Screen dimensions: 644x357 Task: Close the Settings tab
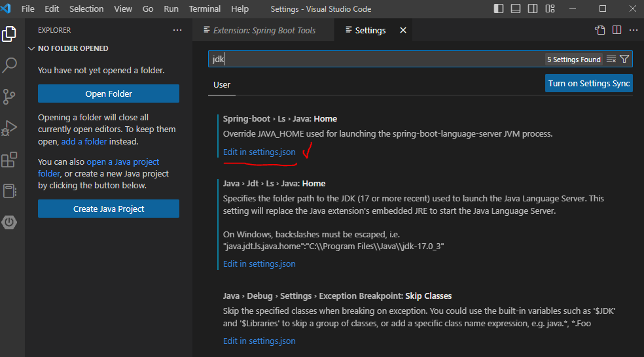coord(403,30)
